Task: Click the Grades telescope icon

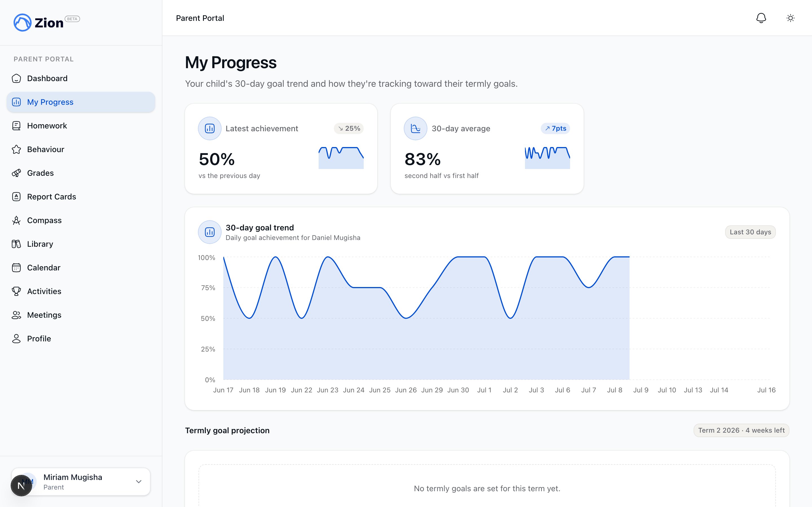Action: pyautogui.click(x=16, y=173)
